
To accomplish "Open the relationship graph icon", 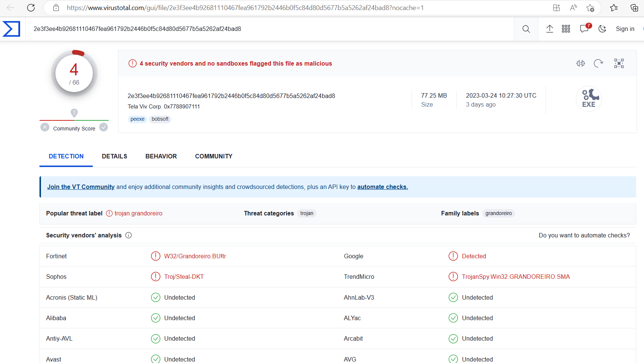I will [619, 63].
